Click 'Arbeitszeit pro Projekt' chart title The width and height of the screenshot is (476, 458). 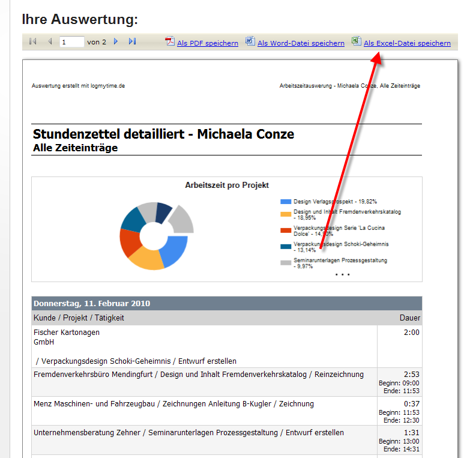coord(227,185)
